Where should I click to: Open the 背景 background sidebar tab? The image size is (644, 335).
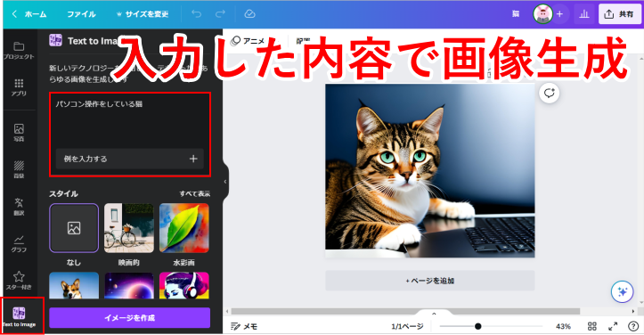click(x=19, y=169)
